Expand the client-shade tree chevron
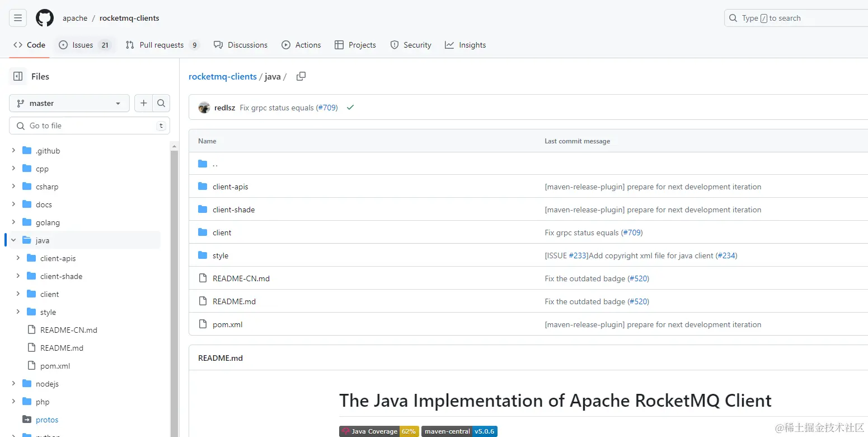The height and width of the screenshot is (437, 868). [x=18, y=276]
